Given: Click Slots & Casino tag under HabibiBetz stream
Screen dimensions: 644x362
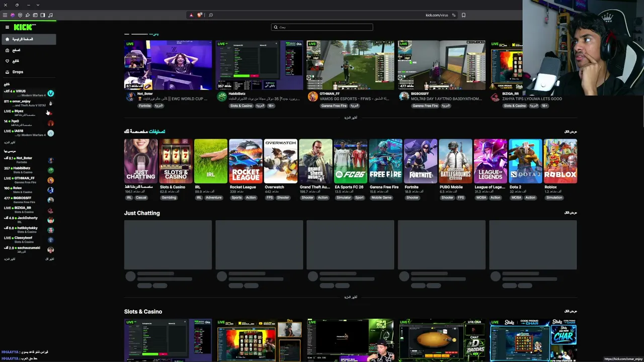Looking at the screenshot, I should pyautogui.click(x=241, y=106).
